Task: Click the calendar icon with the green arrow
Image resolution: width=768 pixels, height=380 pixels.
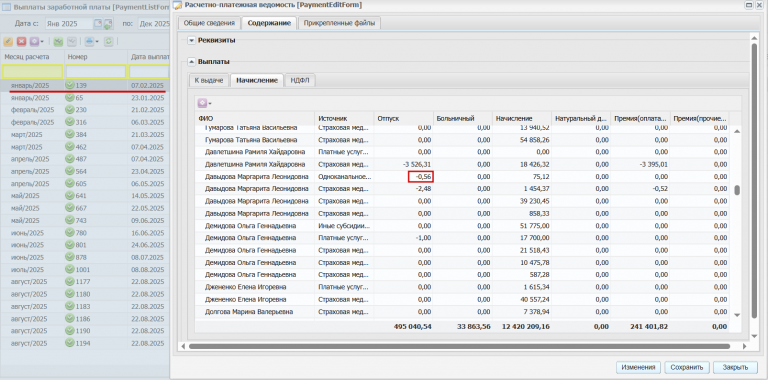Action: point(108,23)
